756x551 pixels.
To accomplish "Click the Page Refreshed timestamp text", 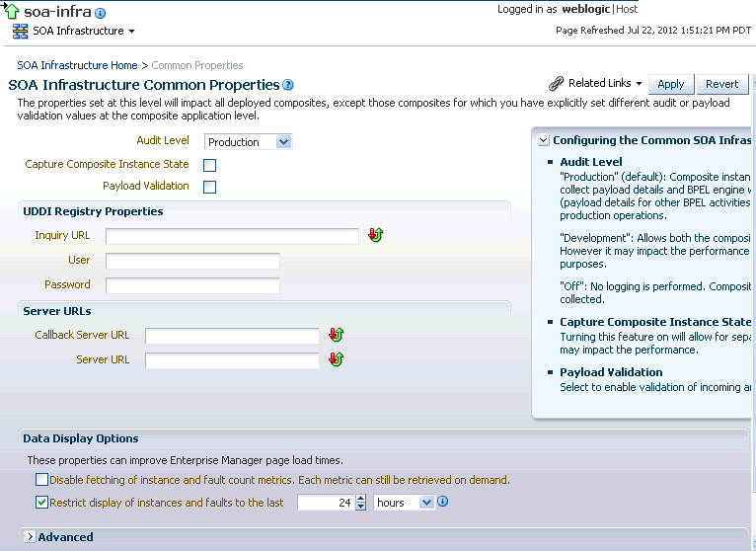I will [653, 31].
